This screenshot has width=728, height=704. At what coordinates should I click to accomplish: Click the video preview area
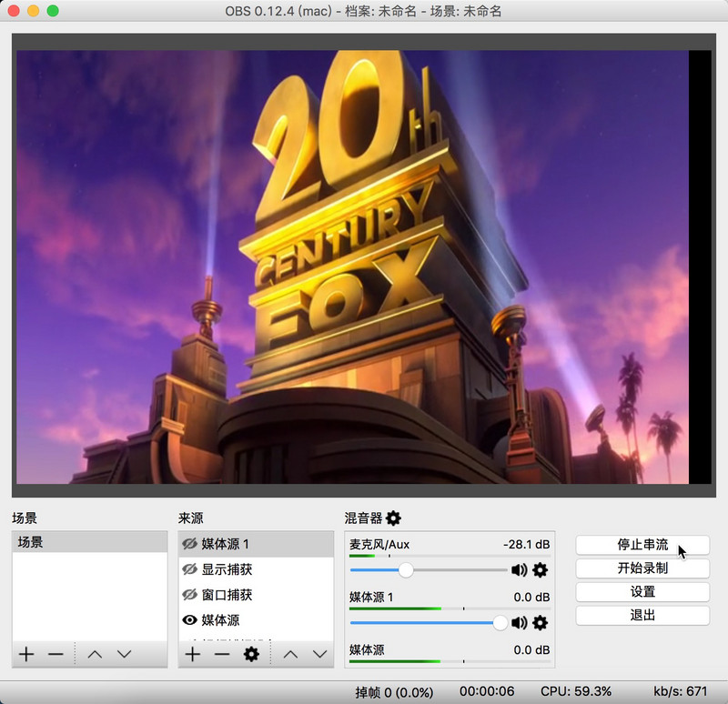point(363,267)
